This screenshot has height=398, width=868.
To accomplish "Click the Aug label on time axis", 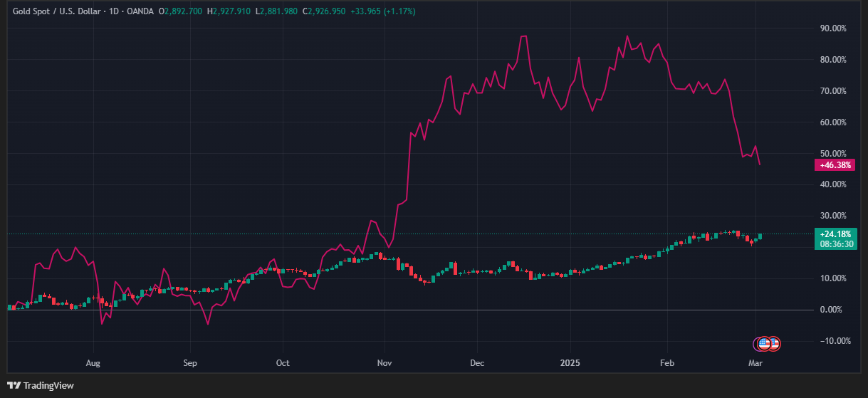I will tap(93, 363).
